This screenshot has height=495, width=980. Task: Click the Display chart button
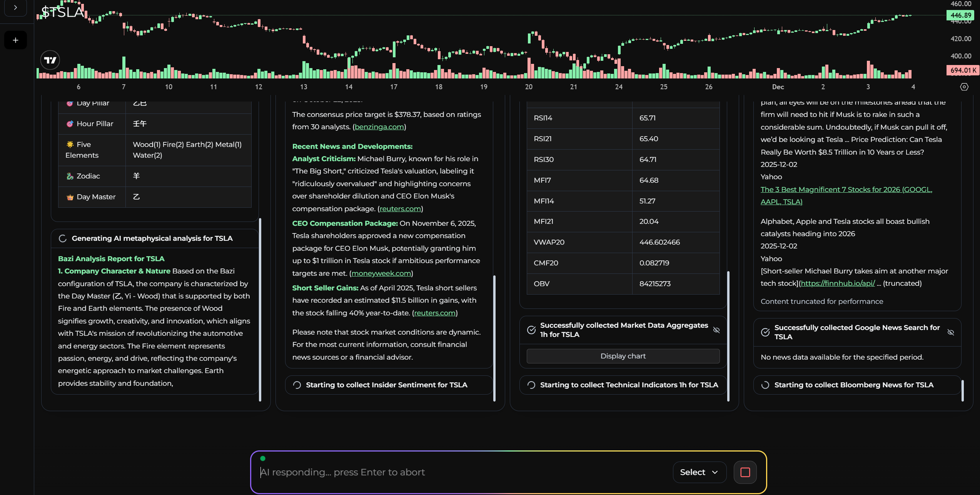pyautogui.click(x=623, y=356)
